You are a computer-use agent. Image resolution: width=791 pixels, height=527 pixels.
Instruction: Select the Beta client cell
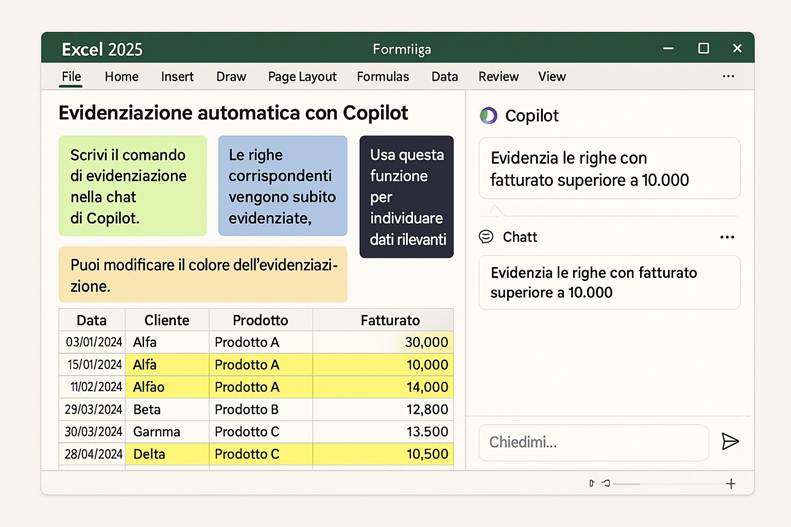click(167, 409)
